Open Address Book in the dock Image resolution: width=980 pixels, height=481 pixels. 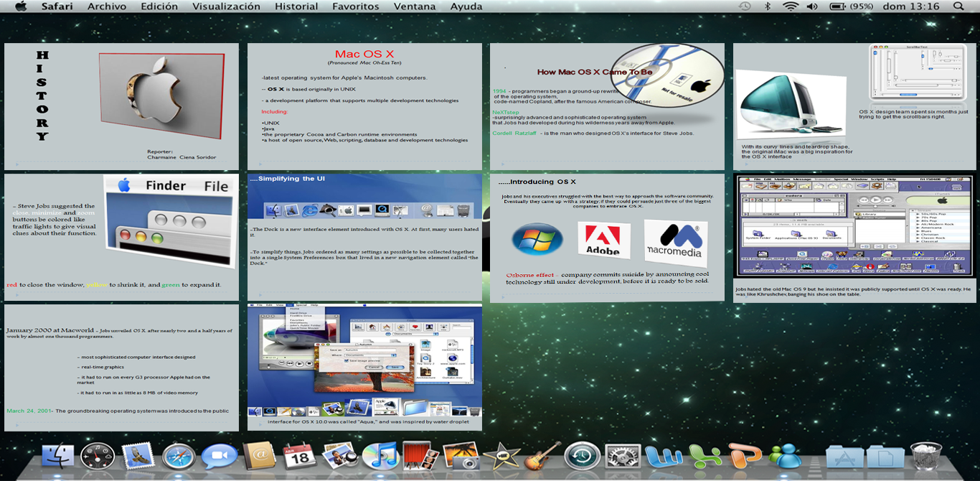259,456
